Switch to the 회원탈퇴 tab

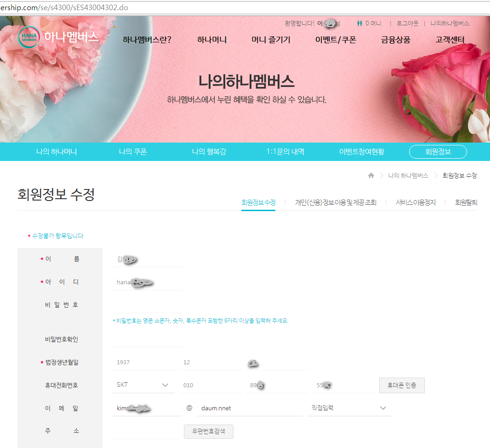pos(466,202)
